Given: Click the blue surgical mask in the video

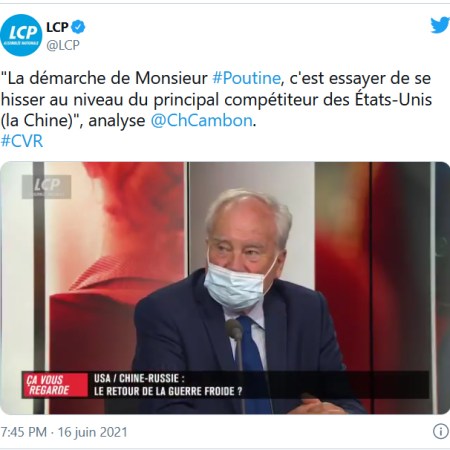Looking at the screenshot, I should (x=237, y=285).
